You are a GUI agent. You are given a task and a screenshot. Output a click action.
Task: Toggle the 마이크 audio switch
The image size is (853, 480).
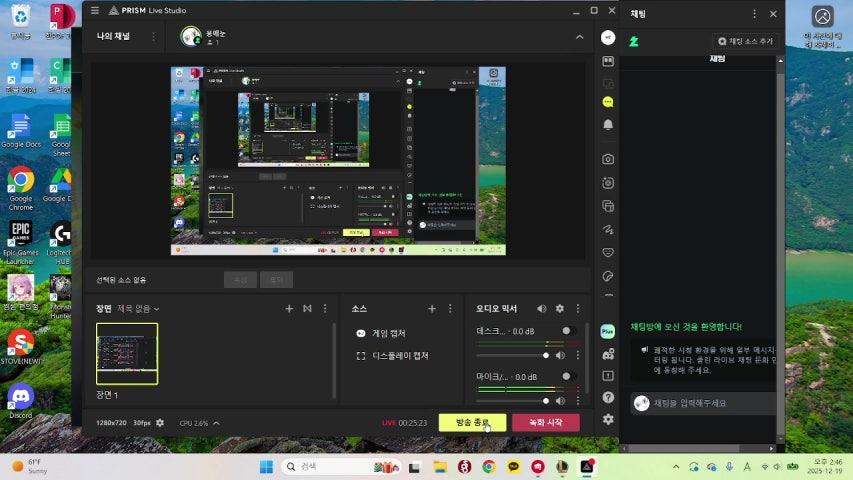click(x=568, y=377)
